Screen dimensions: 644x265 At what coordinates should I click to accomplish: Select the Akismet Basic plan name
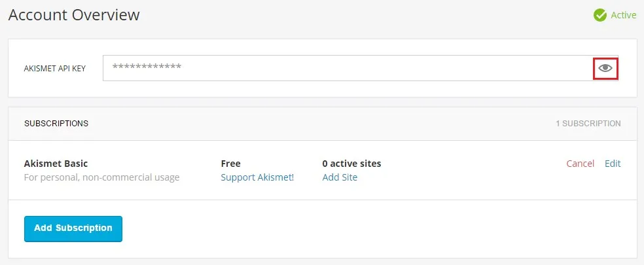[56, 164]
